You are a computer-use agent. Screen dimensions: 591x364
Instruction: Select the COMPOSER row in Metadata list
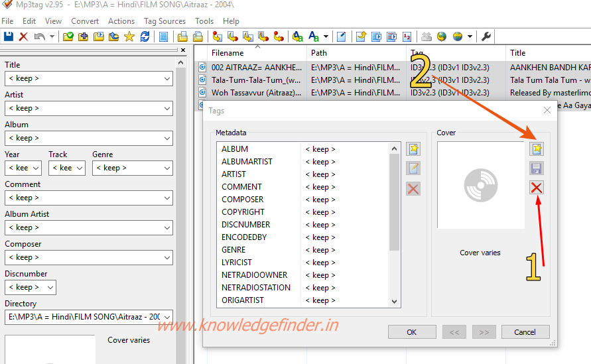click(x=304, y=200)
